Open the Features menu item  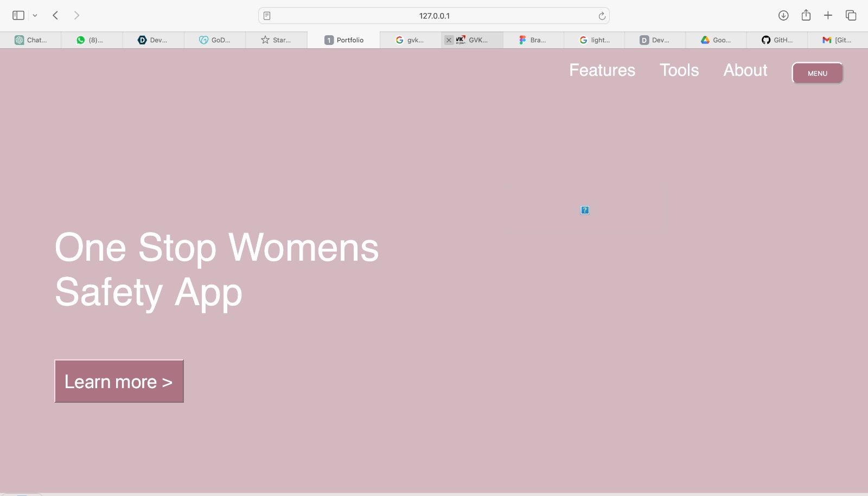[x=602, y=70]
